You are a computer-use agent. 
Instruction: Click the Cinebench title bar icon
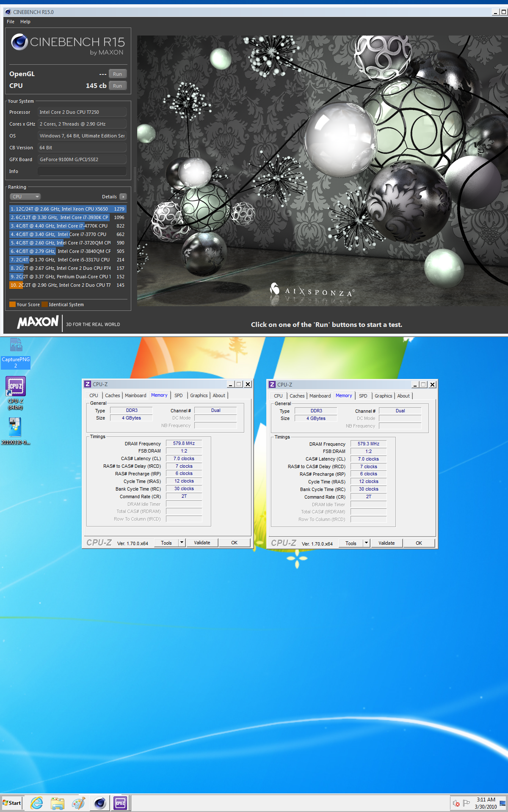pyautogui.click(x=8, y=12)
